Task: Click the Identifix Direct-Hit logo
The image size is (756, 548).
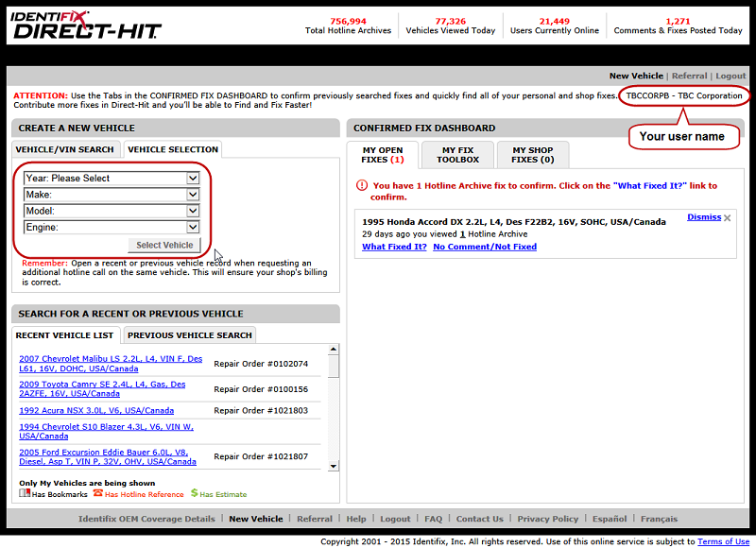Action: coord(86,26)
